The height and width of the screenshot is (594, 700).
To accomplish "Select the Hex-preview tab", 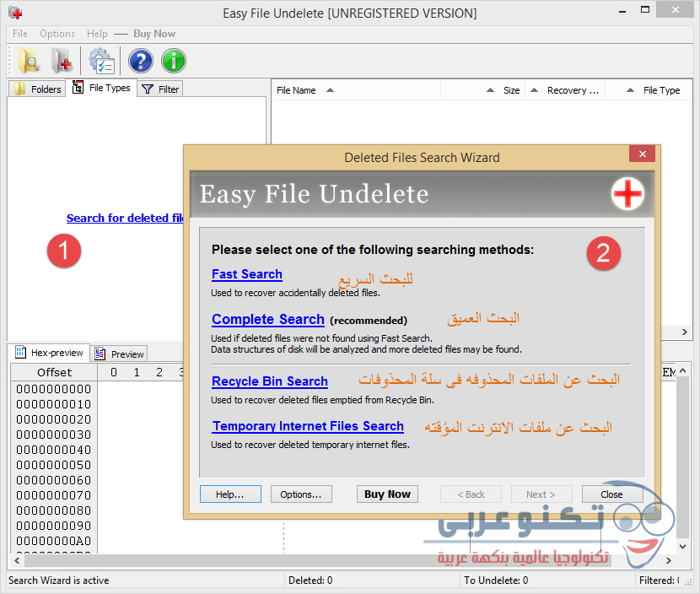I will [49, 353].
